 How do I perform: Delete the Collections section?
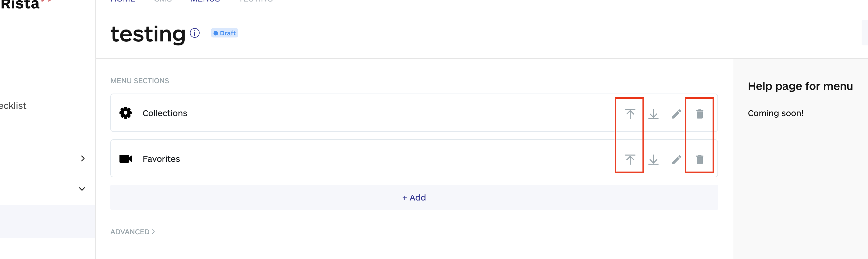click(699, 114)
